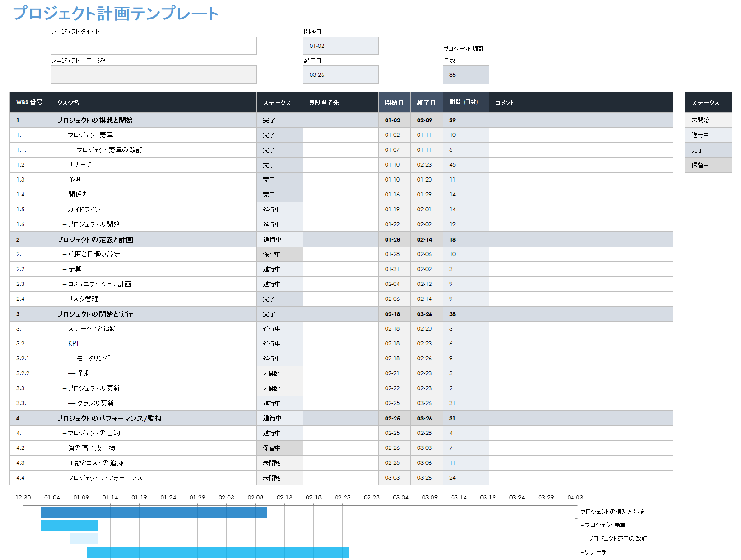The image size is (741, 560).
Task: Click the 予算 task name cell
Action: [x=154, y=269]
